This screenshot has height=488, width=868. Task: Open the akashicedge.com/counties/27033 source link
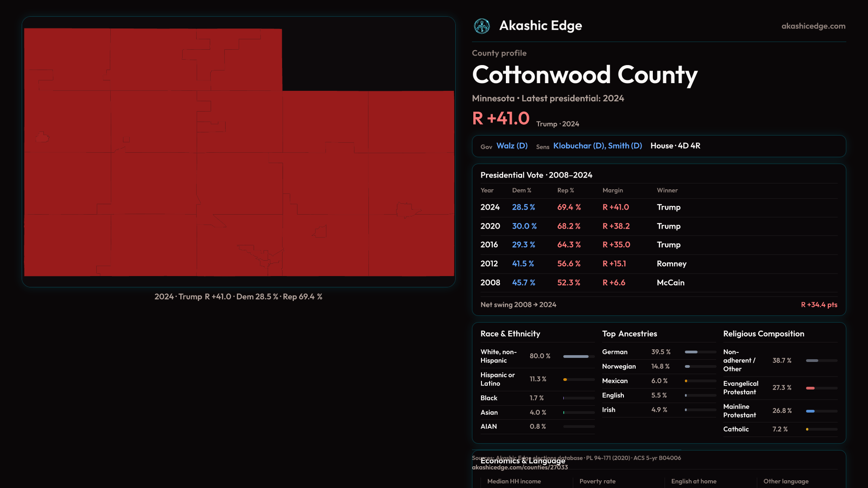click(519, 468)
